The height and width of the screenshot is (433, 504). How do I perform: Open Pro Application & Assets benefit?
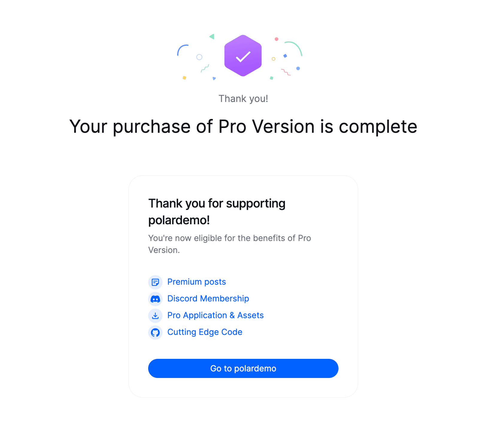[x=215, y=315]
